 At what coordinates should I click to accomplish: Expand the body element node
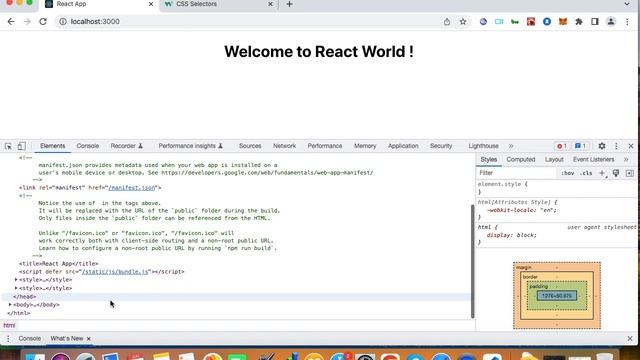click(x=10, y=304)
